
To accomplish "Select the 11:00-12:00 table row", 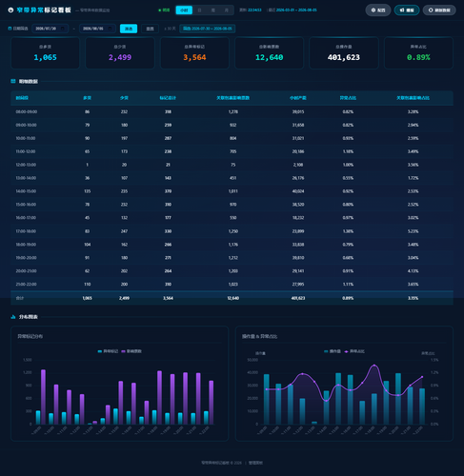I will 232,151.
